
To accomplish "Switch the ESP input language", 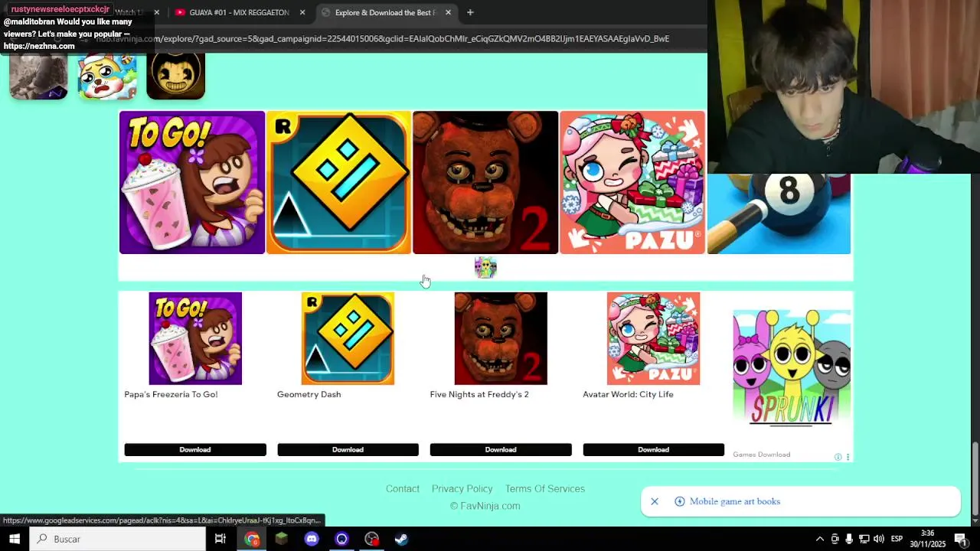I will click(897, 539).
